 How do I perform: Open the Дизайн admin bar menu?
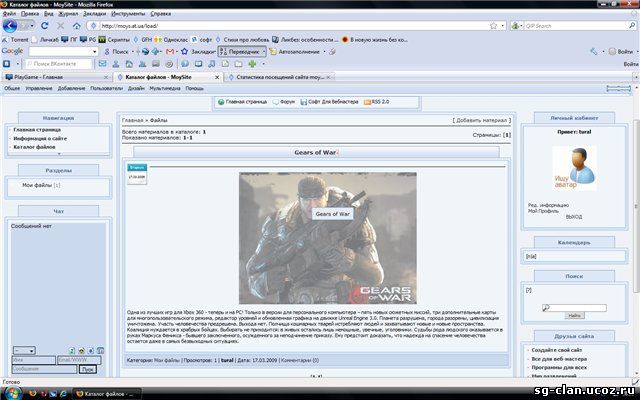pos(136,88)
